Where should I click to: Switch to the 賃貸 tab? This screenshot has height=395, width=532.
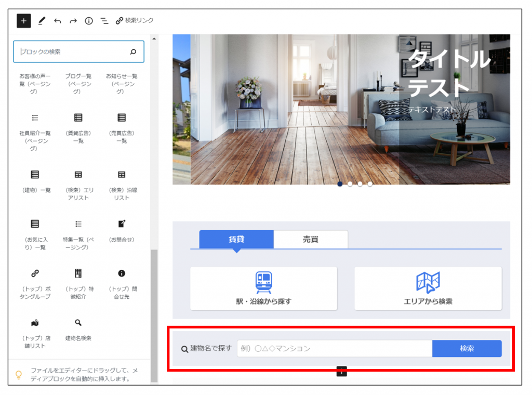[x=236, y=239]
